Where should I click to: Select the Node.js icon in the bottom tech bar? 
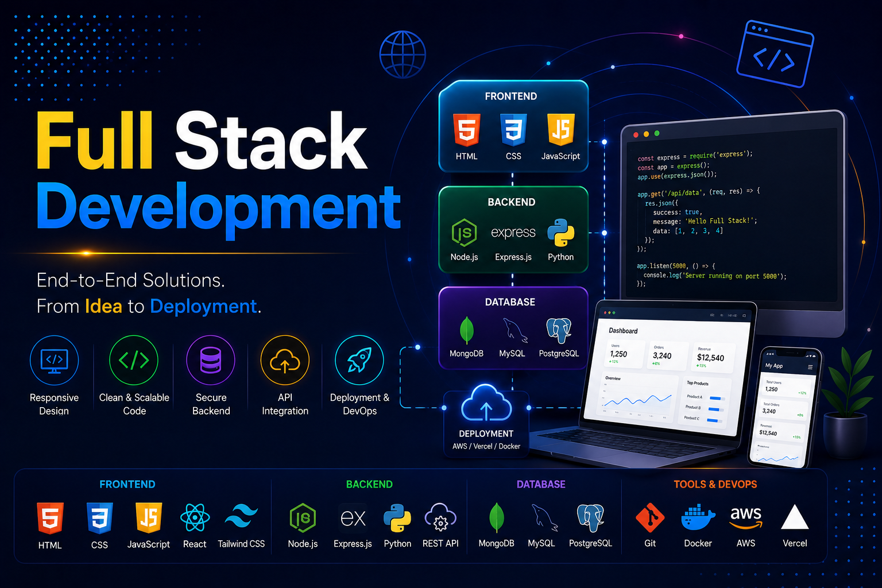[303, 519]
